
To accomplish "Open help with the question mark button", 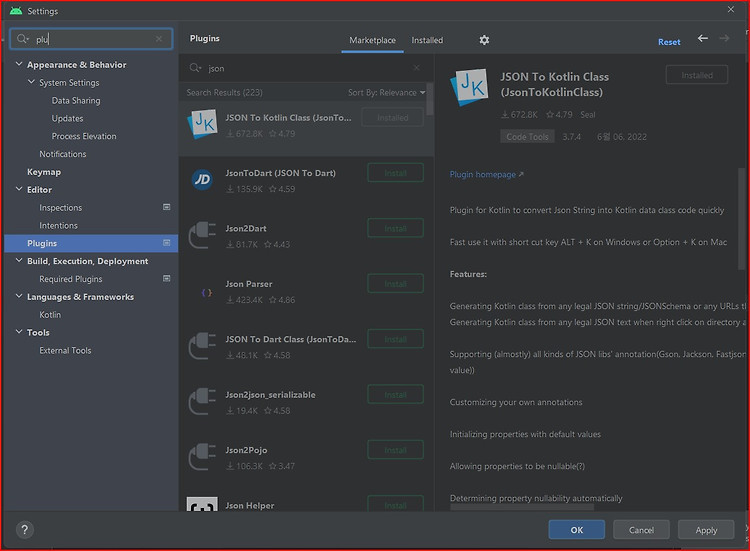I will pyautogui.click(x=25, y=529).
